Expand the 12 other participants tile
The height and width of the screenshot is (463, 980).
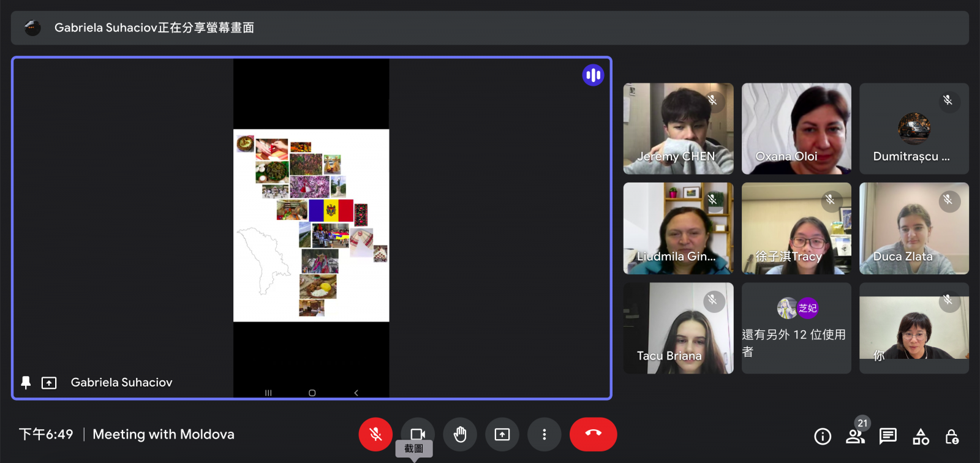[x=796, y=328]
